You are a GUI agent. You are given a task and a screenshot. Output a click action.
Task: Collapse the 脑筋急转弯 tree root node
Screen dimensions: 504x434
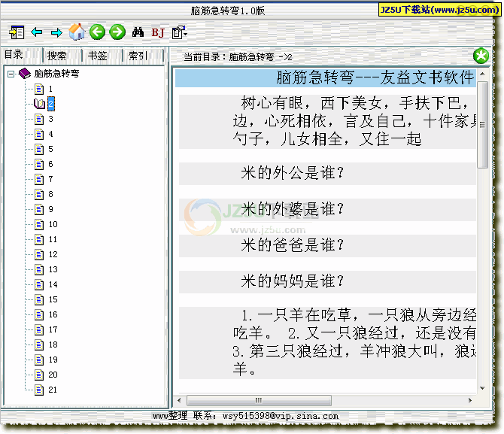[11, 74]
